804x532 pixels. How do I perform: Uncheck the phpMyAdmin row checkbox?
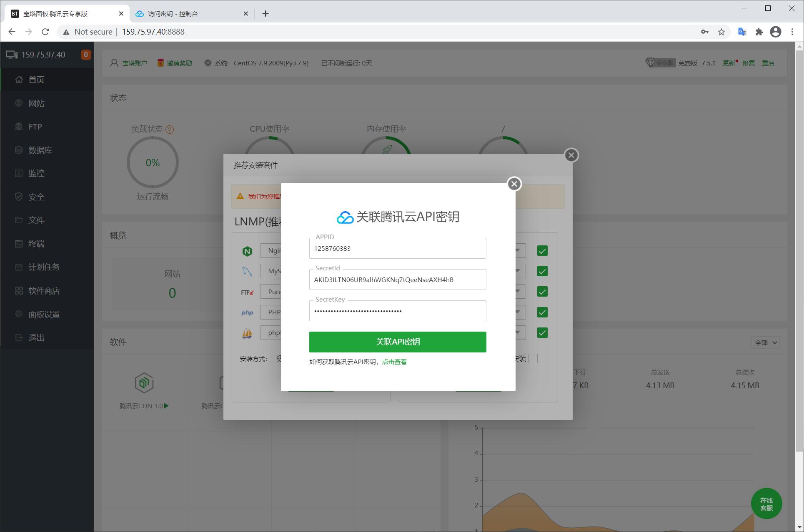pyautogui.click(x=542, y=333)
